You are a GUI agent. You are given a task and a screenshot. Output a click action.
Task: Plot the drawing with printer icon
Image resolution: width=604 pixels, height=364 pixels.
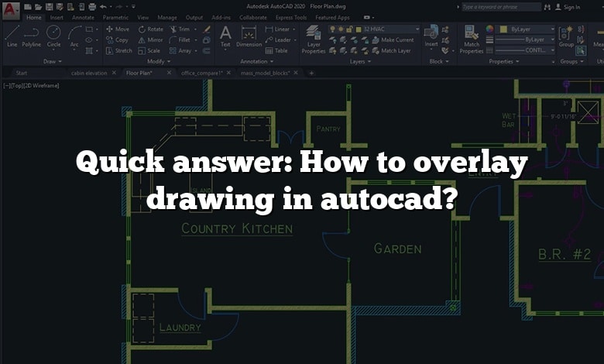92,6
